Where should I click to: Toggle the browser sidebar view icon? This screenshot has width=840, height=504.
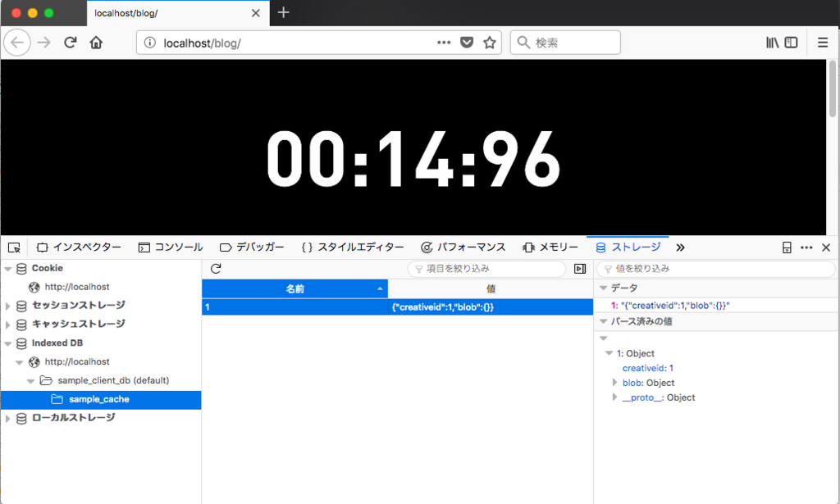[x=790, y=42]
